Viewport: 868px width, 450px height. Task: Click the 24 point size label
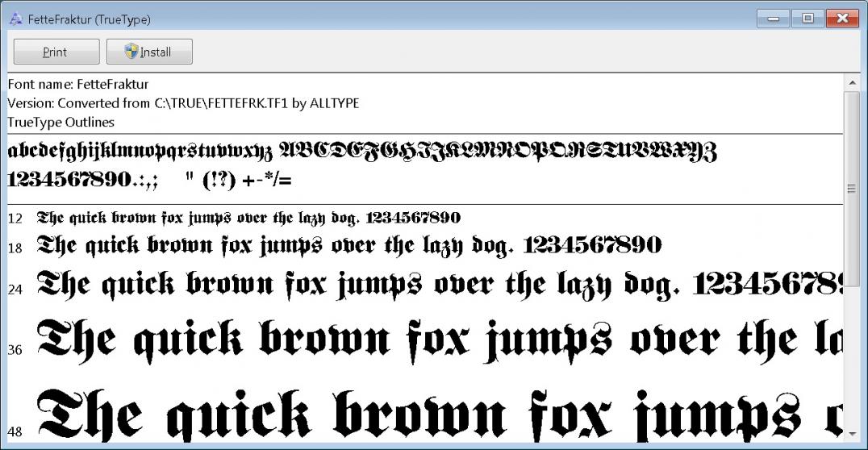pyautogui.click(x=15, y=289)
